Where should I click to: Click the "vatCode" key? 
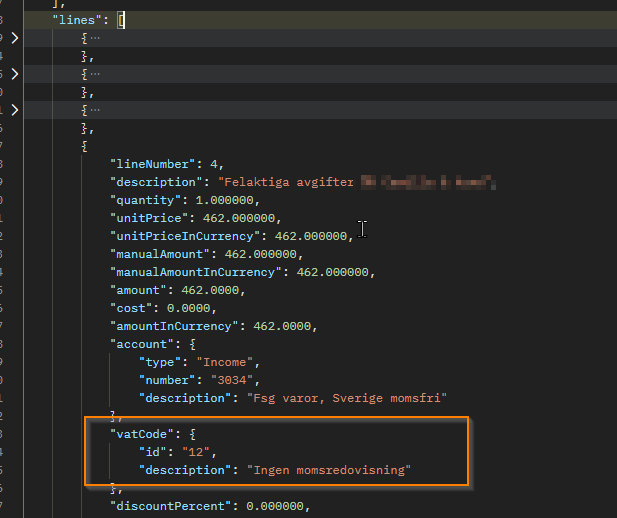pos(142,435)
